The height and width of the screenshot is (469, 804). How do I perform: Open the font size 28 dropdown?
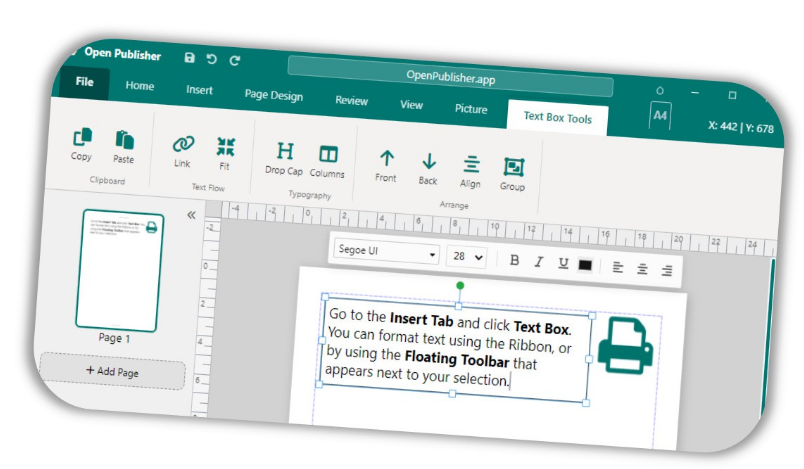point(467,256)
